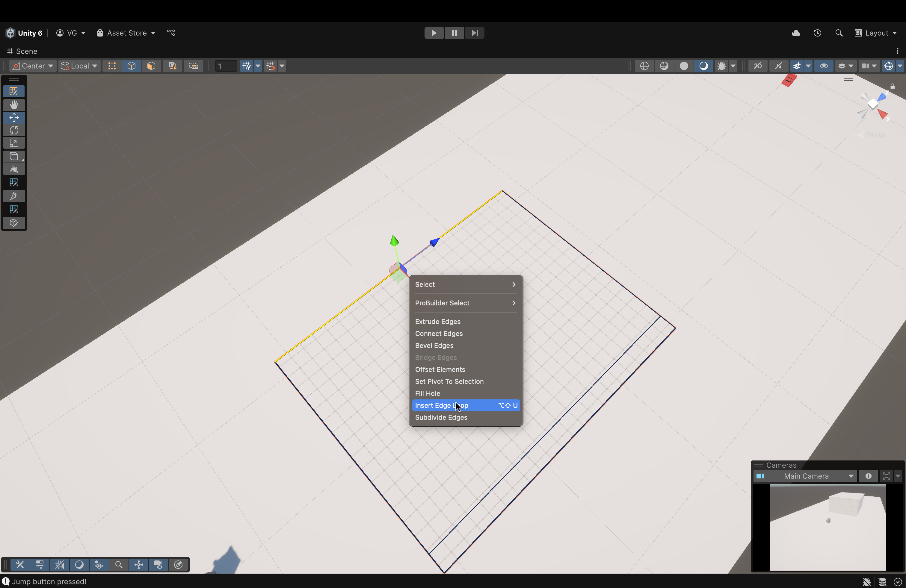
Task: Toggle edge selection mode
Action: point(132,66)
